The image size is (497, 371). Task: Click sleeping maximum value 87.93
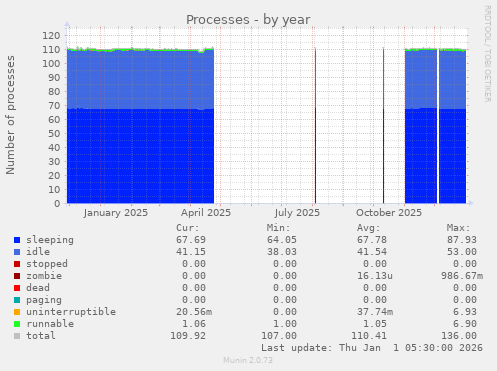click(x=462, y=240)
